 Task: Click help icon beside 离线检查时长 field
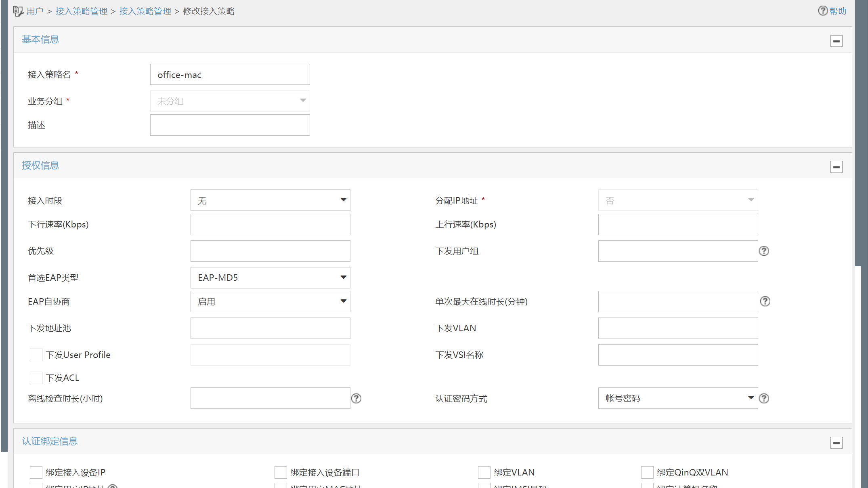356,398
